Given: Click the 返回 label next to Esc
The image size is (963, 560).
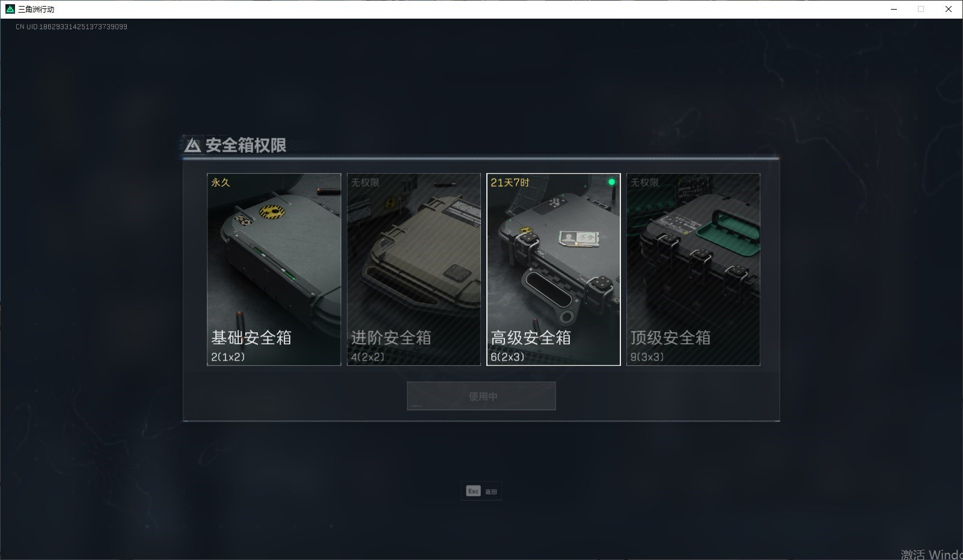Looking at the screenshot, I should click(x=491, y=492).
